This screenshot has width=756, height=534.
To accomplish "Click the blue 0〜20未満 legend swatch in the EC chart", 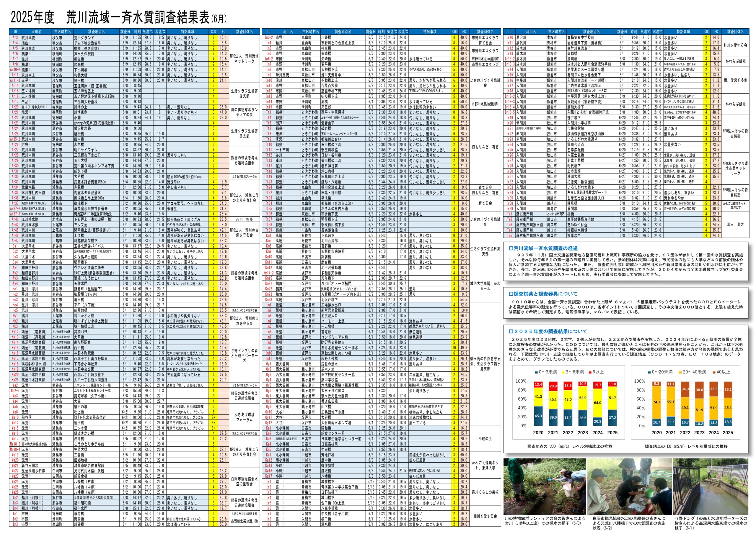I will pyautogui.click(x=649, y=372).
